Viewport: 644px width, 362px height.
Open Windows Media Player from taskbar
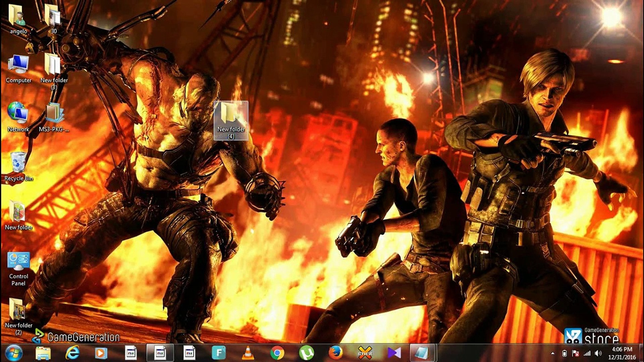pos(101,353)
